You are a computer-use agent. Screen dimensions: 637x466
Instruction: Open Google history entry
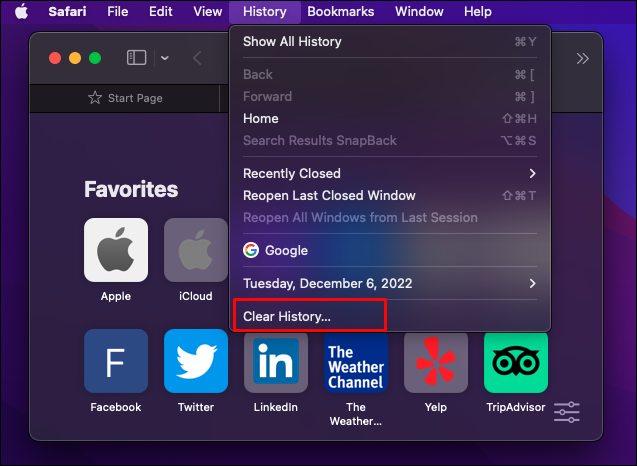click(x=390, y=250)
